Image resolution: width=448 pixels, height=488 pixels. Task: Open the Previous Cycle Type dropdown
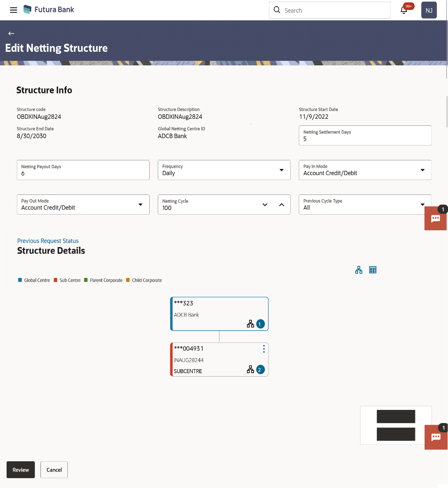[365, 204]
